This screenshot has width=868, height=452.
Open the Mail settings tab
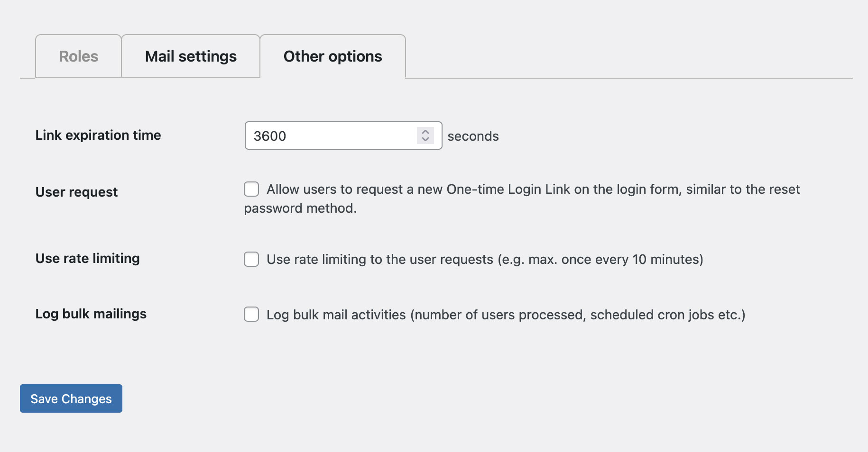pyautogui.click(x=191, y=56)
